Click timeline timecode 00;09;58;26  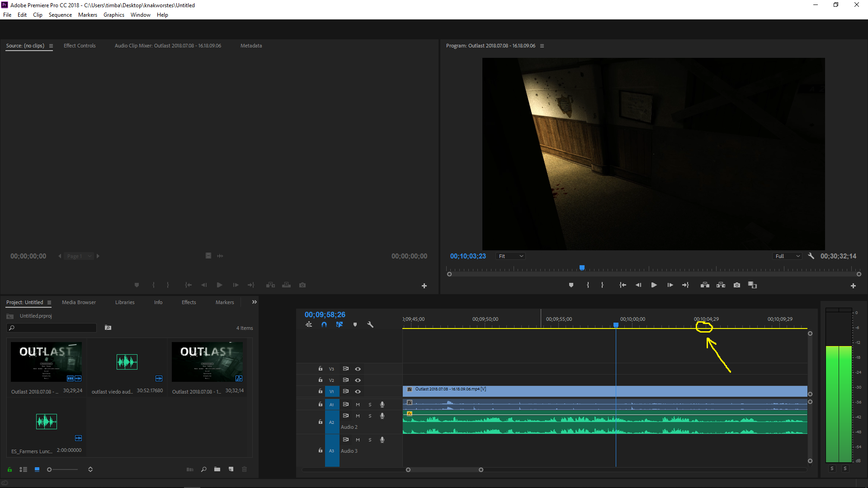coord(325,314)
